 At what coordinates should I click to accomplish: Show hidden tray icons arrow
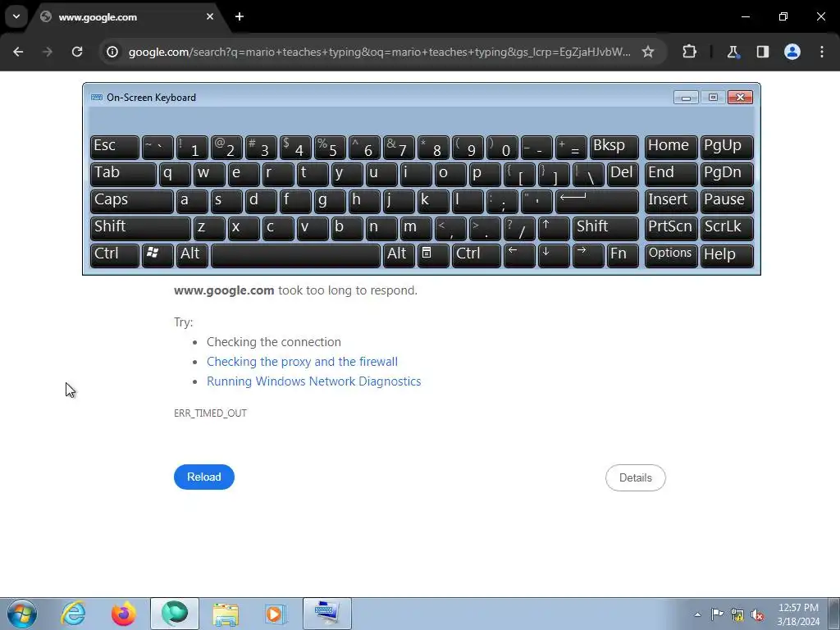coord(697,614)
